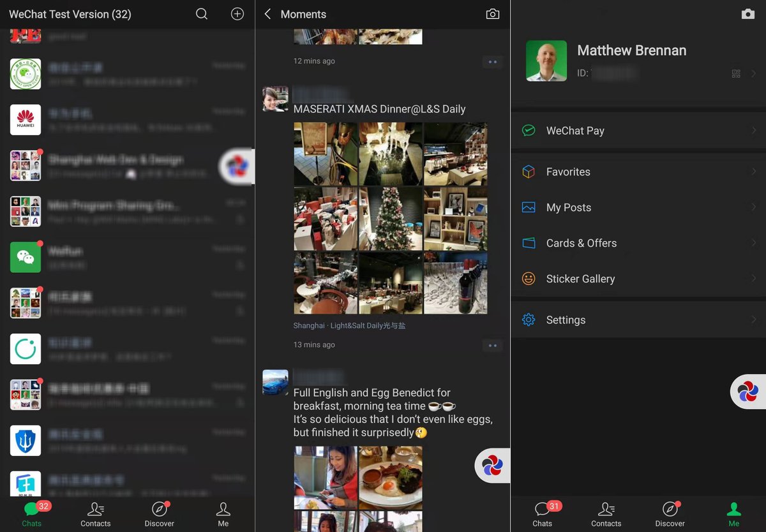Expand My Posts row chevron
This screenshot has width=766, height=532.
pos(754,207)
